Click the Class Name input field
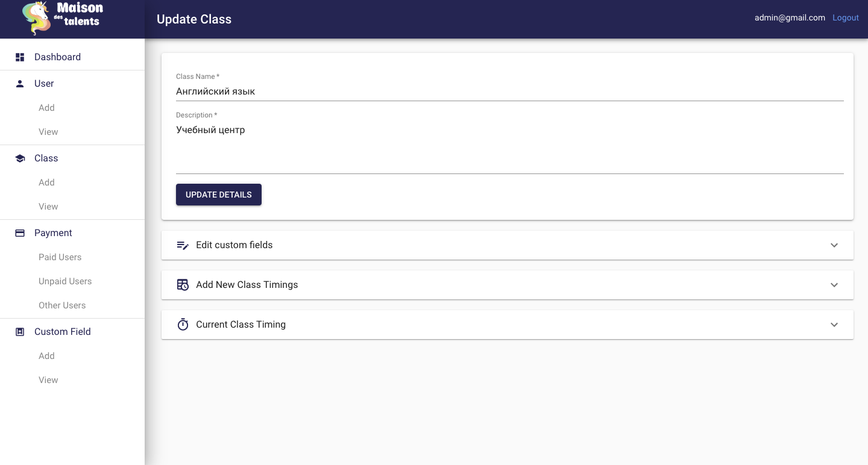 (x=510, y=92)
